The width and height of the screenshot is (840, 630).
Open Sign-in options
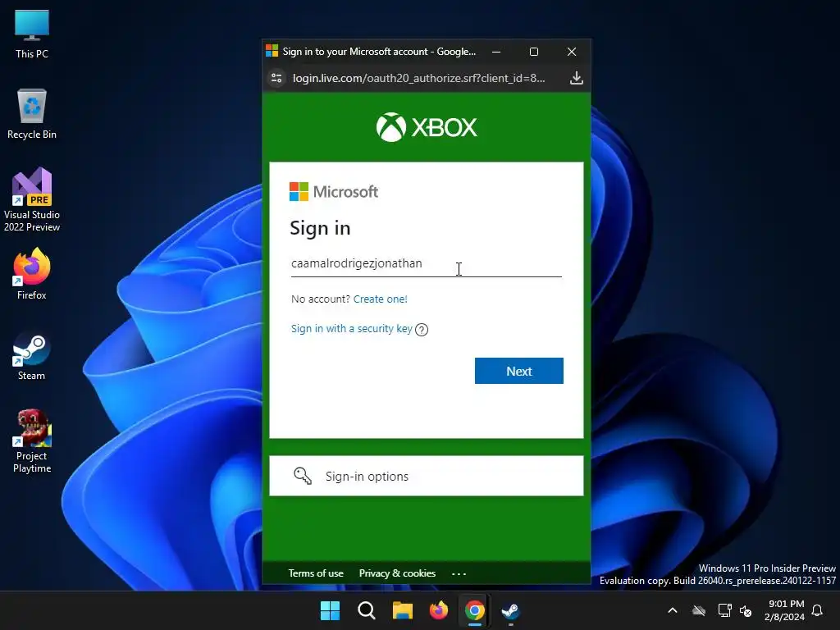(x=427, y=476)
